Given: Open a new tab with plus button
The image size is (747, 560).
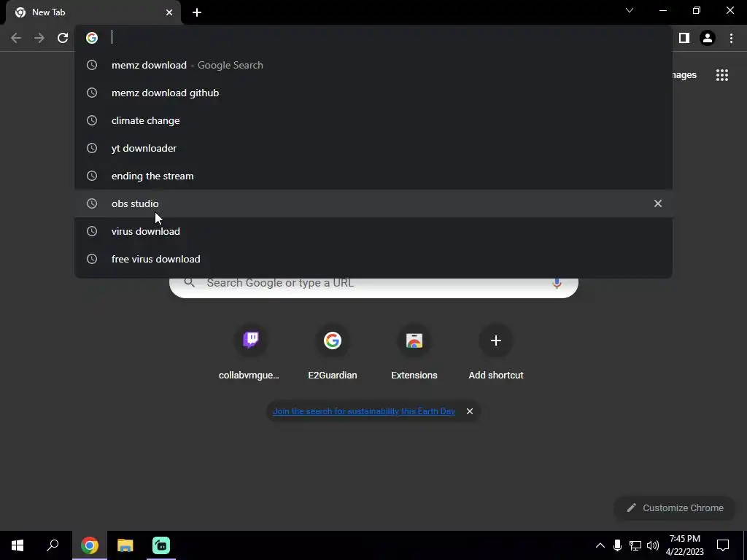Looking at the screenshot, I should tap(197, 12).
